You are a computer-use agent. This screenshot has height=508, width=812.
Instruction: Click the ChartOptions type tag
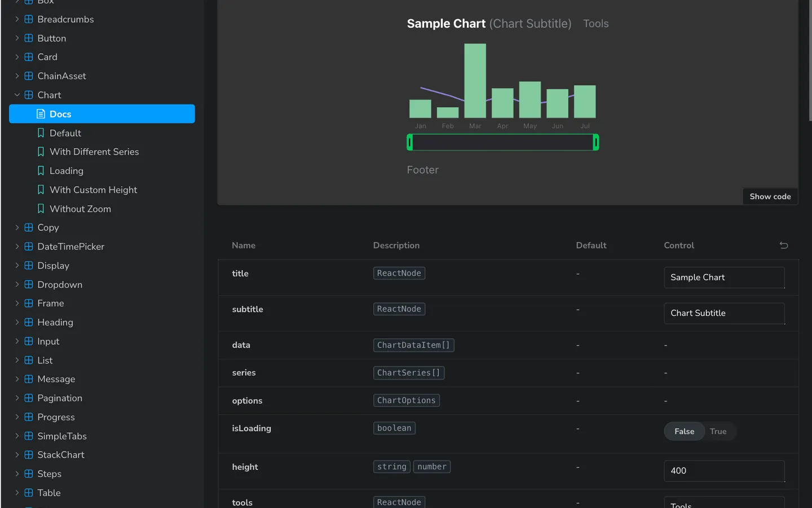[406, 400]
